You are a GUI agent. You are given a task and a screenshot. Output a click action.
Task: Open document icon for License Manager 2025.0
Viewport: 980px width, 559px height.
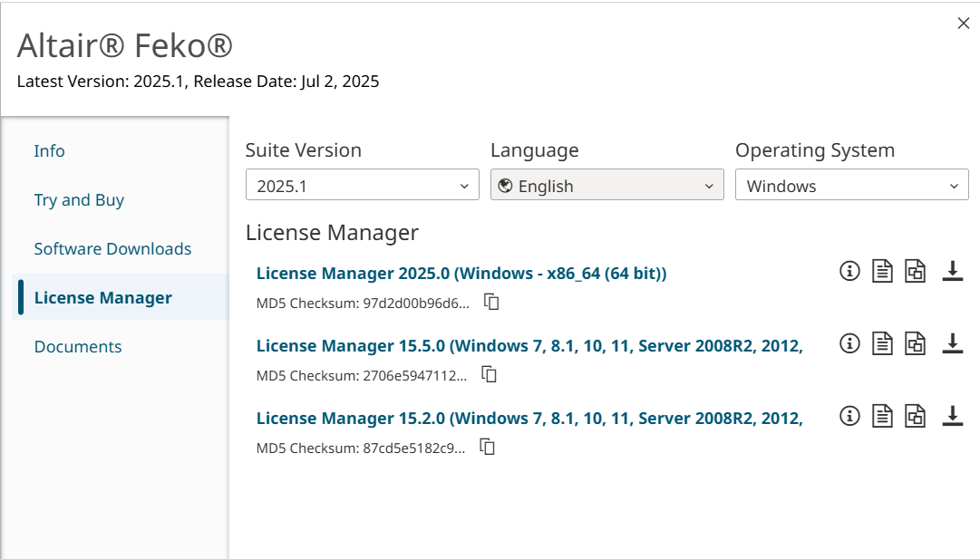pos(882,271)
